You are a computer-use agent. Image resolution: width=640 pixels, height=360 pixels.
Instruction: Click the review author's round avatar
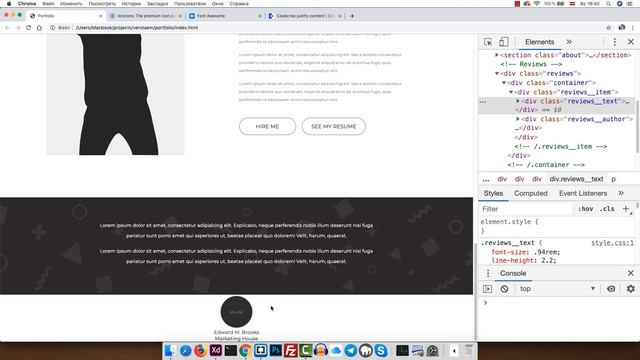click(236, 312)
